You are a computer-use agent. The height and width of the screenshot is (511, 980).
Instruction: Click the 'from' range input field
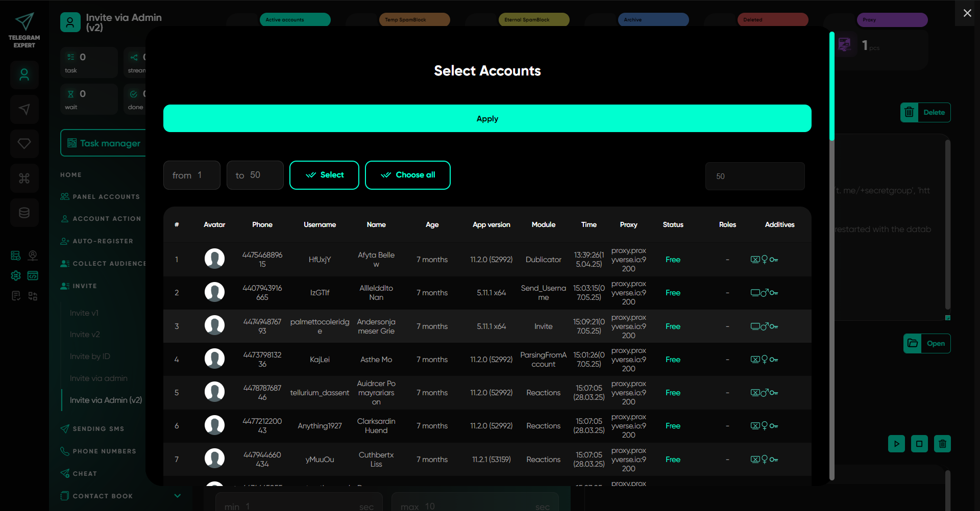192,175
